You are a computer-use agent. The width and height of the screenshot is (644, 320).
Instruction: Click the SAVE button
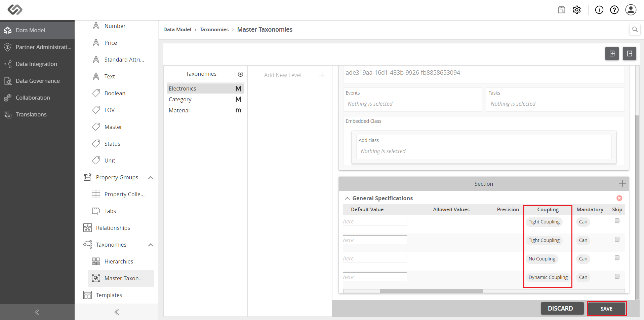pyautogui.click(x=606, y=309)
